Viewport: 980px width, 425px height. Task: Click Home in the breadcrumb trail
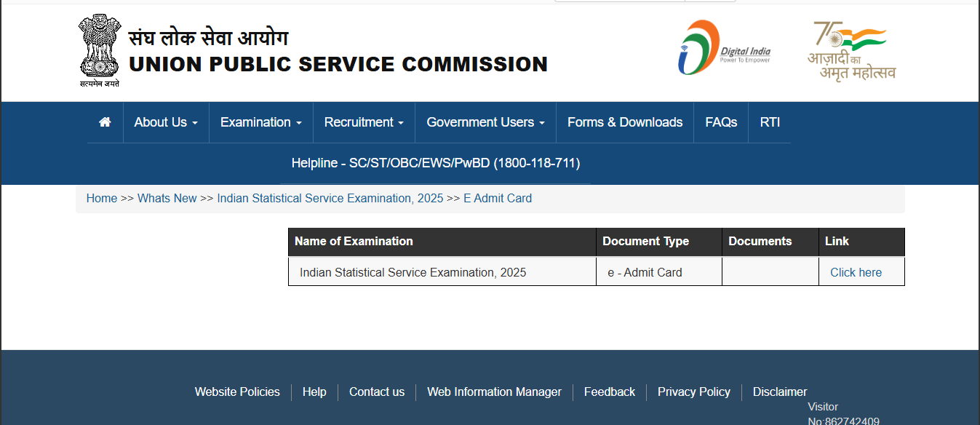(x=102, y=198)
